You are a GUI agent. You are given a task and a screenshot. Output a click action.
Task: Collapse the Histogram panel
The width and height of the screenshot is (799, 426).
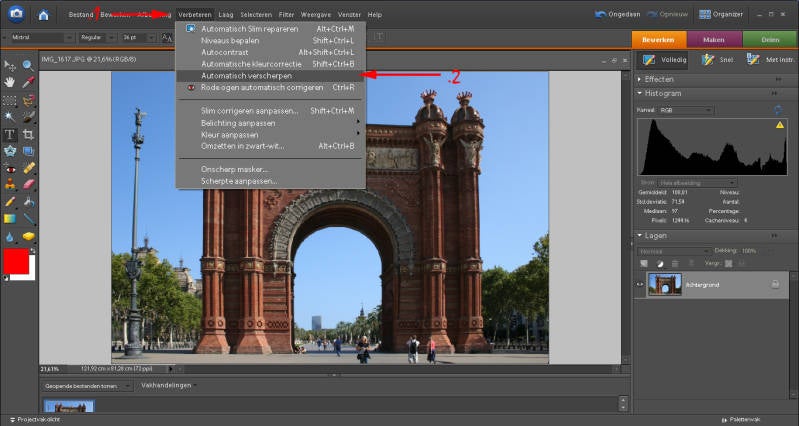[x=640, y=93]
